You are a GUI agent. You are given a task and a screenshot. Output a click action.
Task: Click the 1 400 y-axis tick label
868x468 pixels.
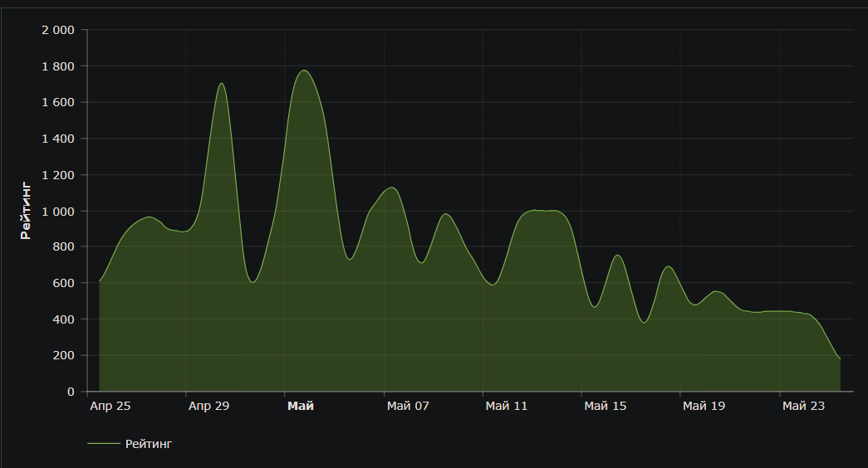pos(58,139)
